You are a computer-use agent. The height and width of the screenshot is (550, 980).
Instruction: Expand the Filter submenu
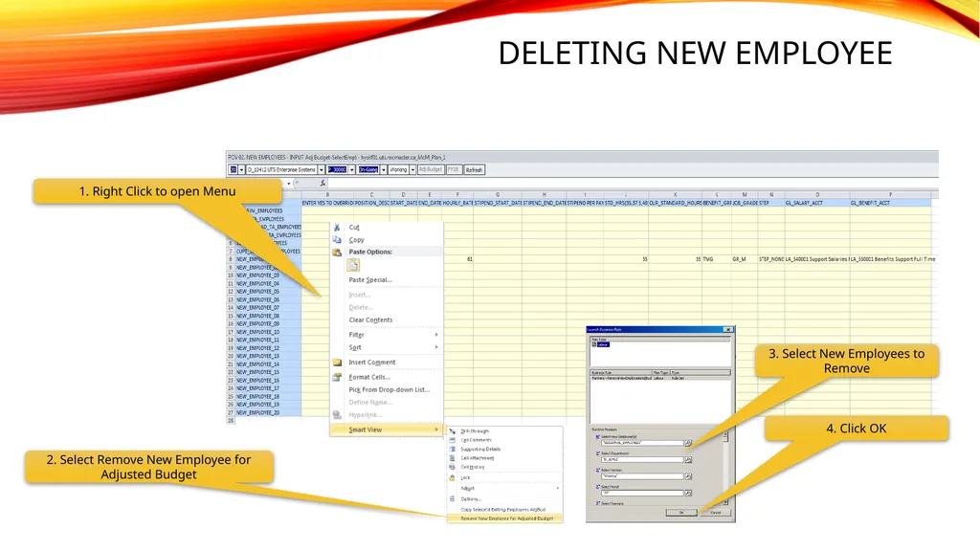coord(387,335)
